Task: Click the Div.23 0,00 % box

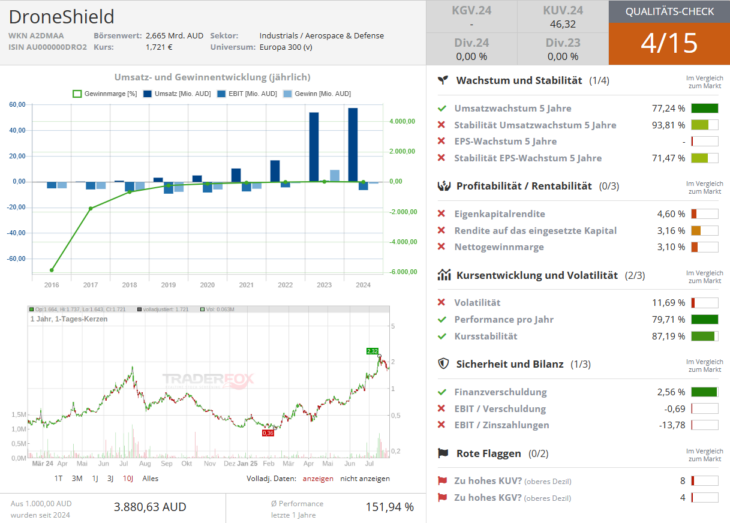Action: [x=563, y=49]
